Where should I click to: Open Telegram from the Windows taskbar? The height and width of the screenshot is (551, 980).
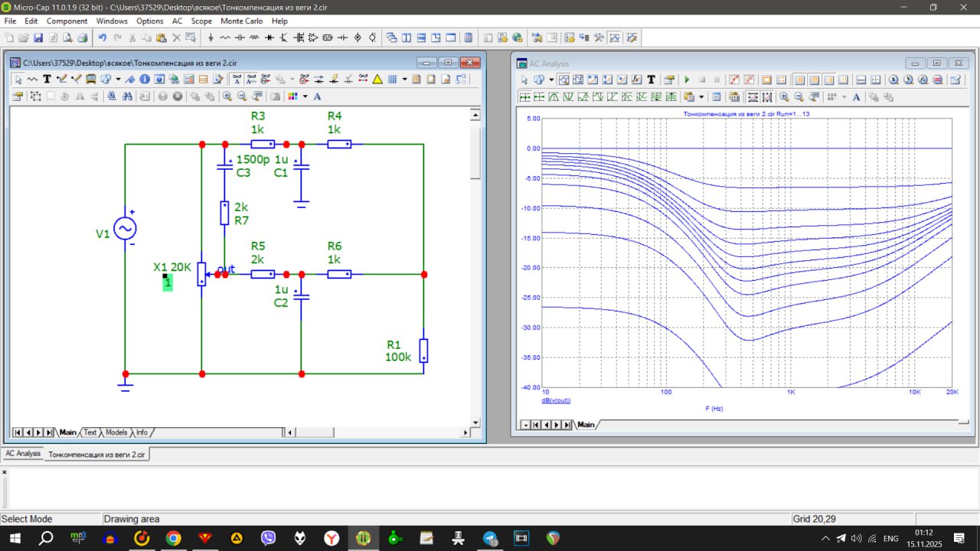pos(490,539)
